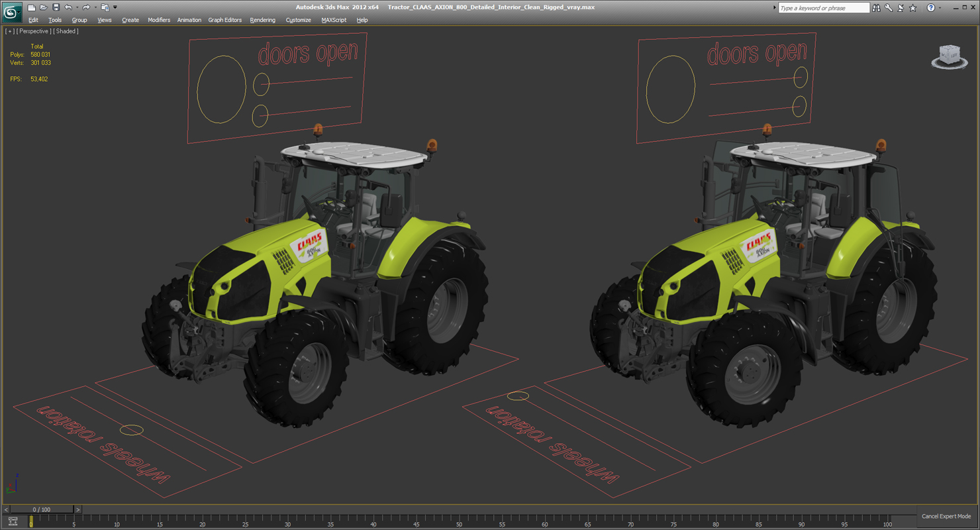Open the Perspective viewport view menu
Image resolution: width=980 pixels, height=530 pixels.
click(34, 31)
